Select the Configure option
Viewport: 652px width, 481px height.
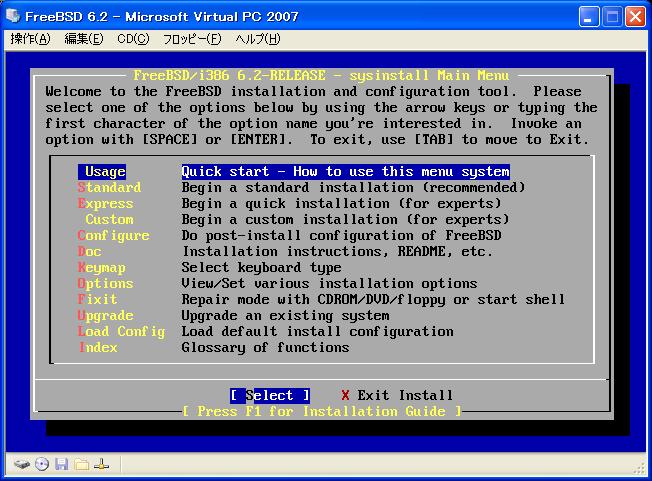tap(114, 236)
